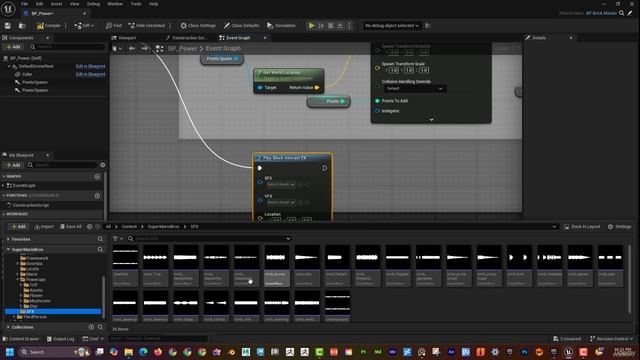The width and height of the screenshot is (640, 360).
Task: Open the Asset menu
Action: (56, 4)
